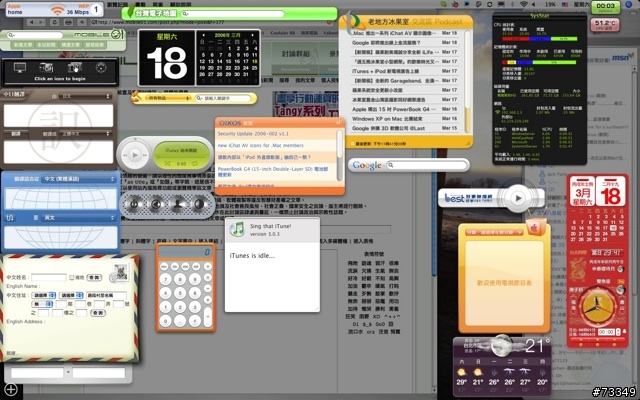The width and height of the screenshot is (640, 400).
Task: Click the back-arrow knob on the metal widget
Action: (x=156, y=204)
